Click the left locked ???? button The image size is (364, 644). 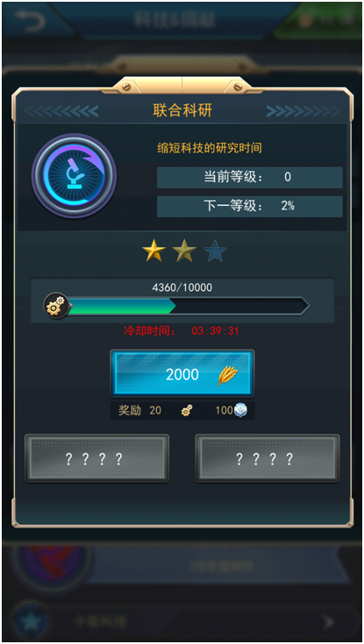(x=96, y=458)
